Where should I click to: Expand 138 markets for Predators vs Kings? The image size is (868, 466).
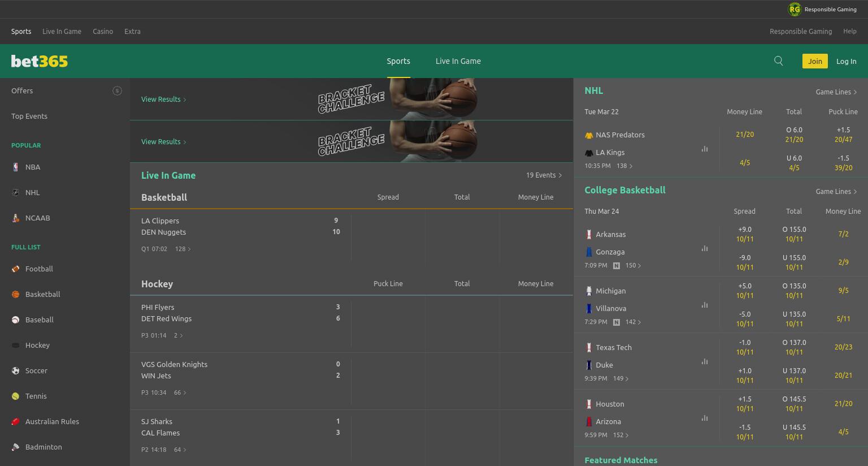click(x=624, y=166)
